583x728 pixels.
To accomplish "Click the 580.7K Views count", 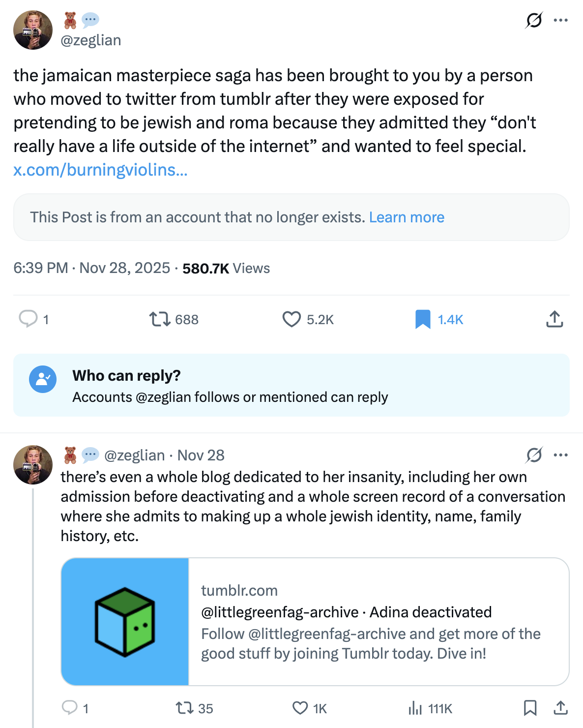I will point(226,268).
